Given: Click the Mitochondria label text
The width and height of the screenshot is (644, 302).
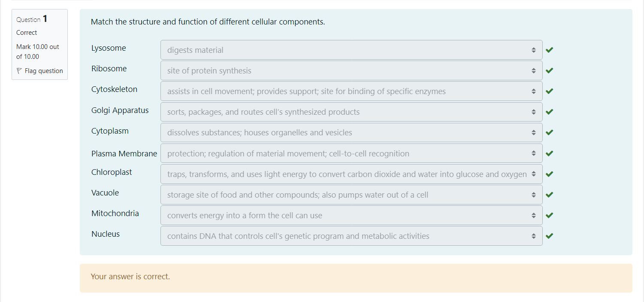Looking at the screenshot, I should 115,214.
